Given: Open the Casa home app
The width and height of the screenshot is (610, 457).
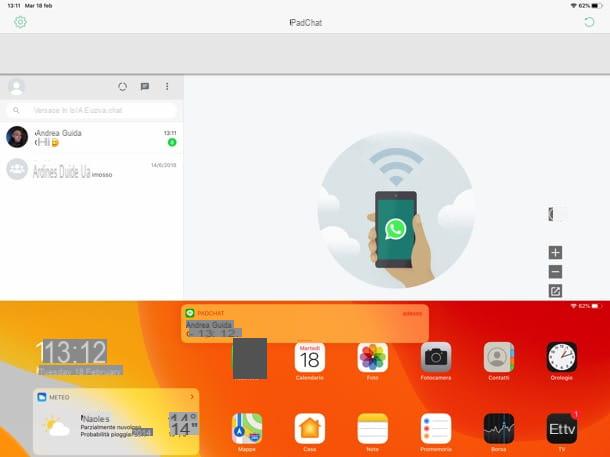Looking at the screenshot, I should [x=310, y=429].
